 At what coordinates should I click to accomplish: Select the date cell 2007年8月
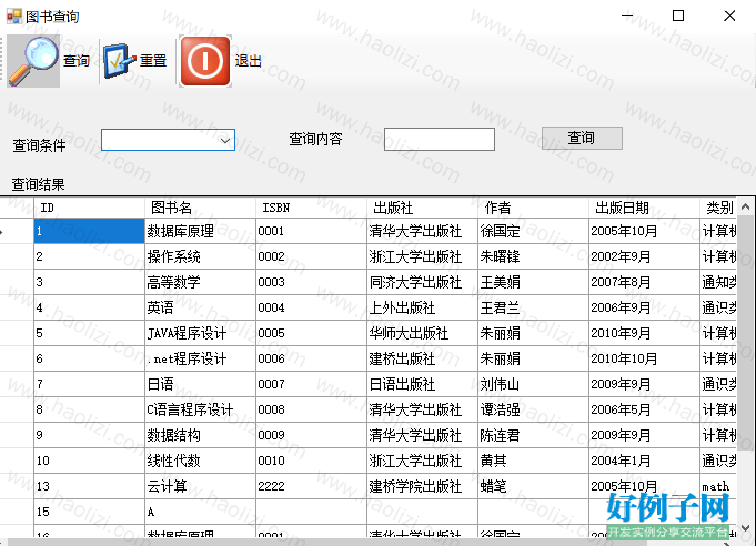coord(644,282)
